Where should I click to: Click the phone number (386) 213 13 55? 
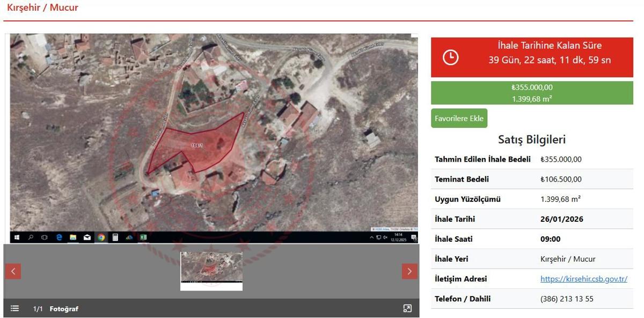pos(566,299)
